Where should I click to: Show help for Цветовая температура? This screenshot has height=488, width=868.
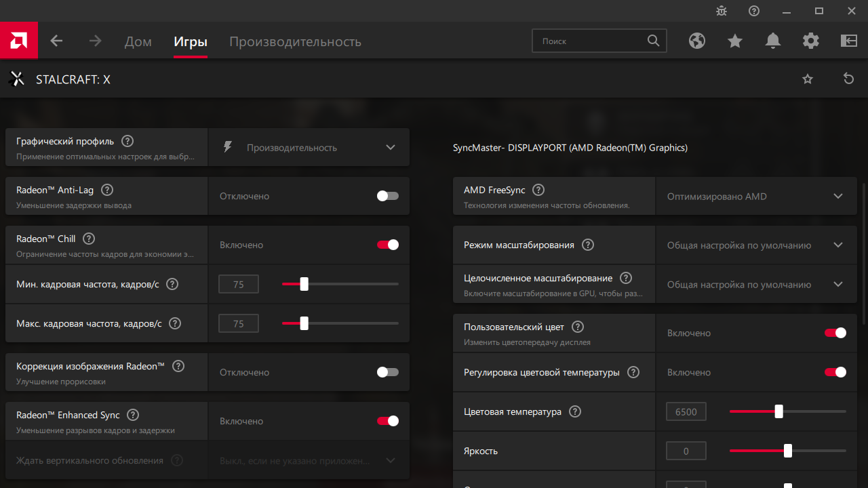[x=575, y=411]
